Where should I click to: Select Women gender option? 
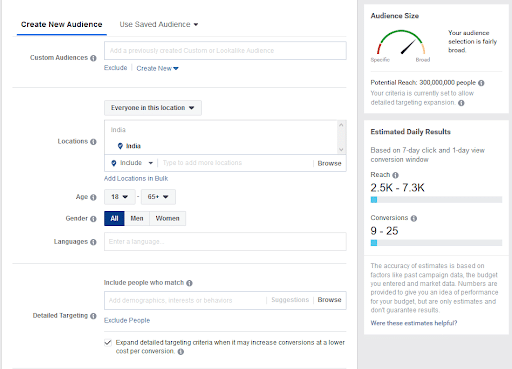pyautogui.click(x=168, y=218)
